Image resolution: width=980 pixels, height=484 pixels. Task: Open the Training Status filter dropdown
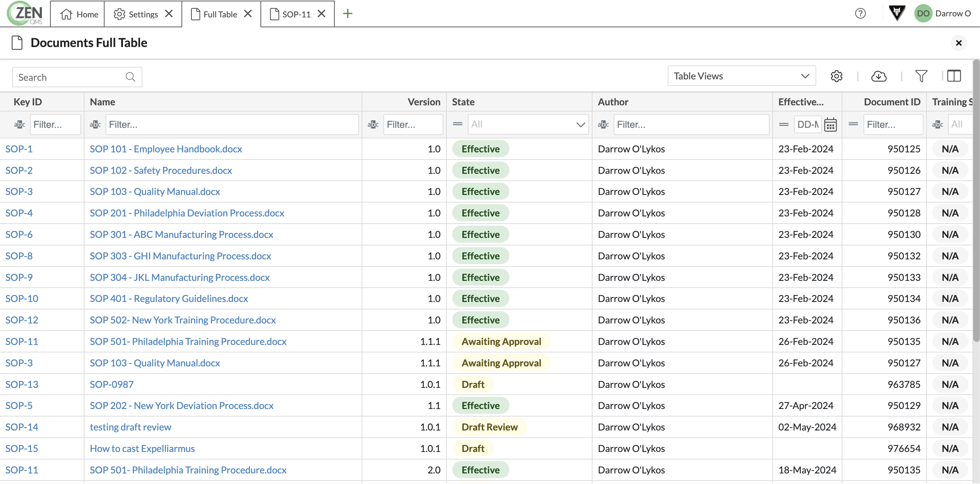point(960,124)
